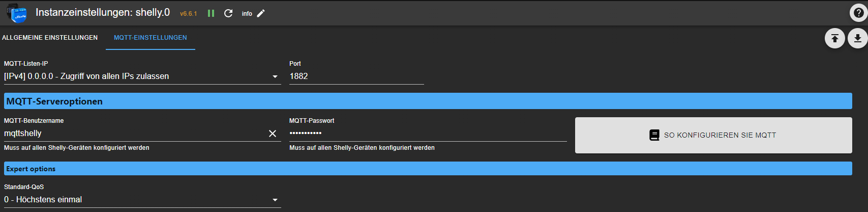Screen dimensions: 868x212
Task: Edit the log level with the pencil icon
Action: click(261, 13)
